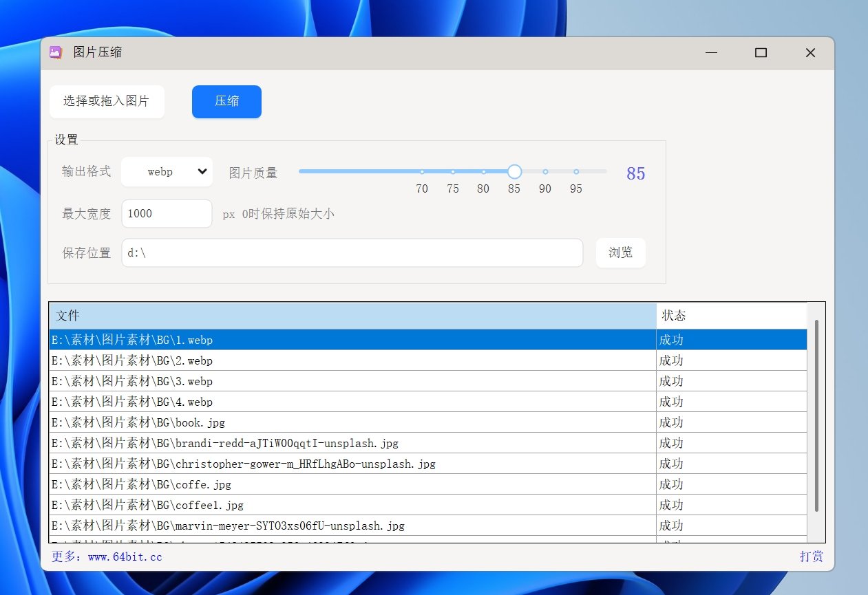Select the coffee1.jpg file row
Viewport: 868px width, 595px height.
click(352, 505)
